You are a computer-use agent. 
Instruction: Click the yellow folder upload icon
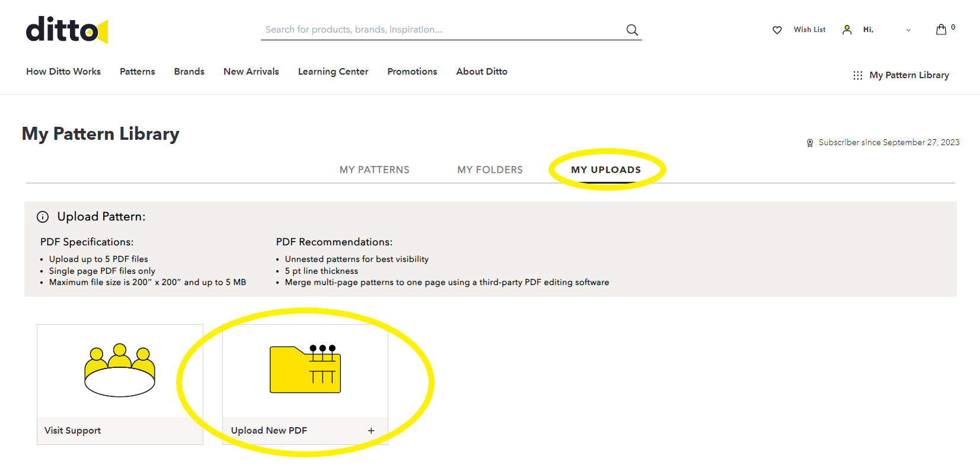coord(305,369)
